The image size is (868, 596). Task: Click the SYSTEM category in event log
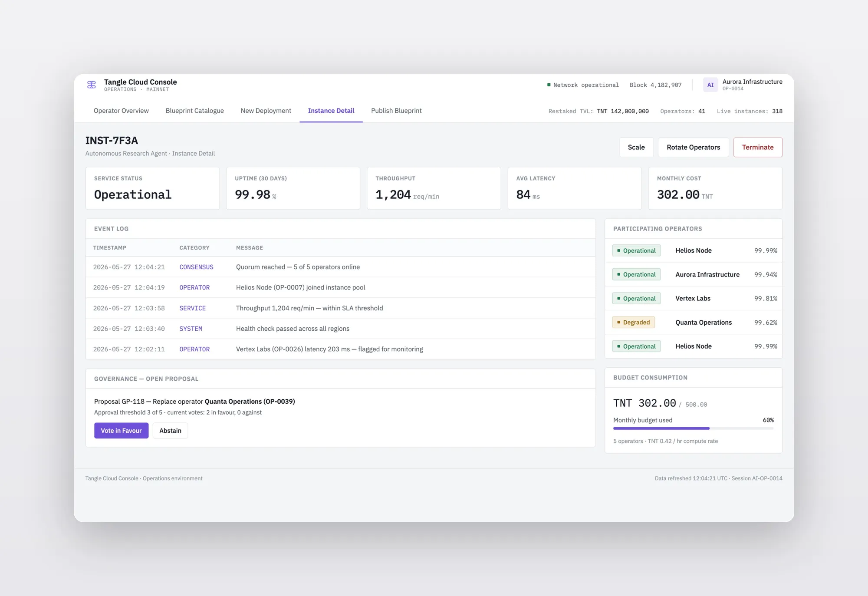click(x=191, y=329)
